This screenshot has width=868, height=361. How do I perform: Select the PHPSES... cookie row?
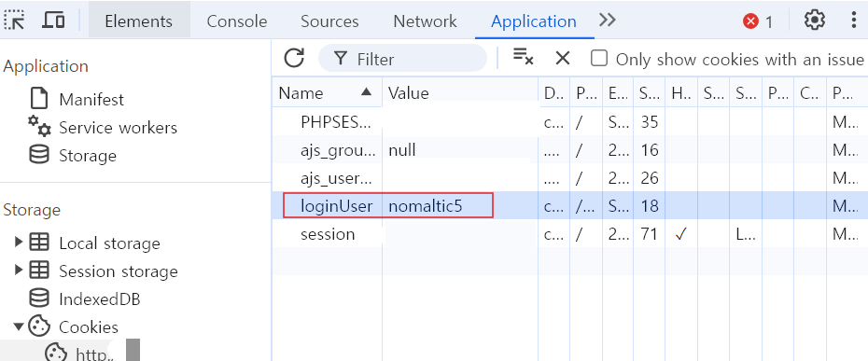pos(569,122)
